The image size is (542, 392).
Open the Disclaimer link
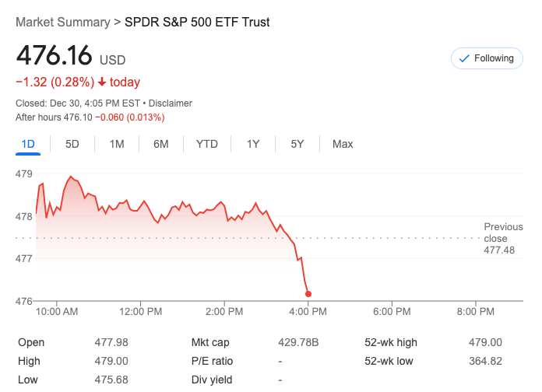coord(171,103)
